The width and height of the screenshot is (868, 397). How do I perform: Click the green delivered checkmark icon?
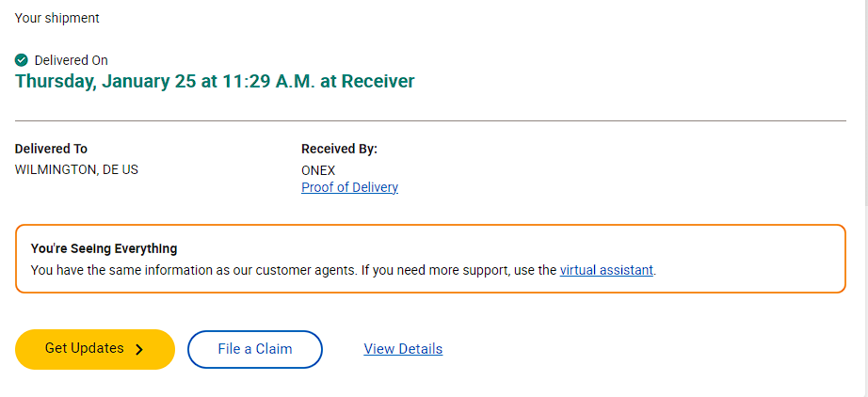[x=21, y=59]
